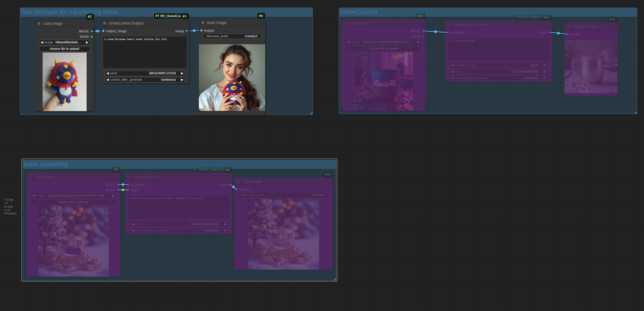Image resolution: width=644 pixels, height=311 pixels.
Task: Select the 'mark repainting' group title
Action: click(x=46, y=164)
